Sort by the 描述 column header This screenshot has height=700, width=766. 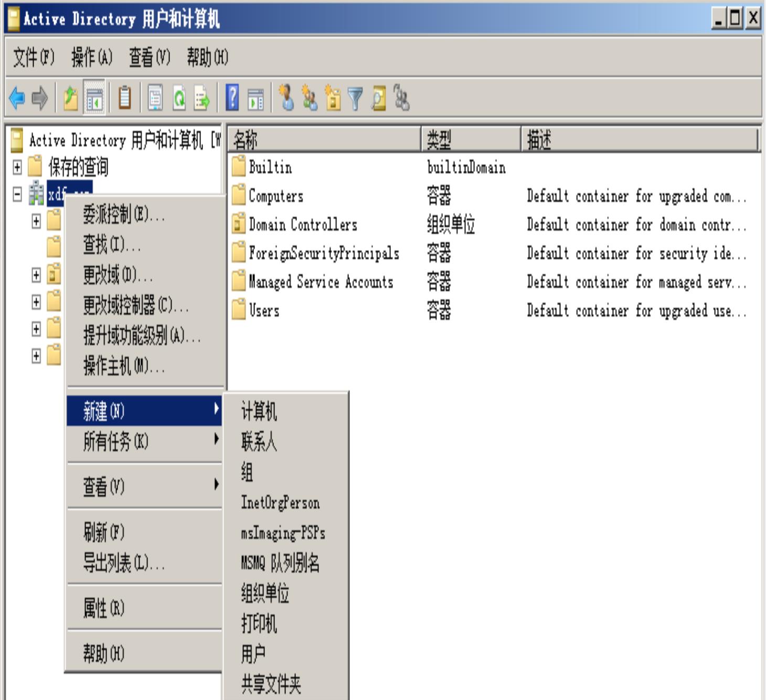click(x=640, y=139)
